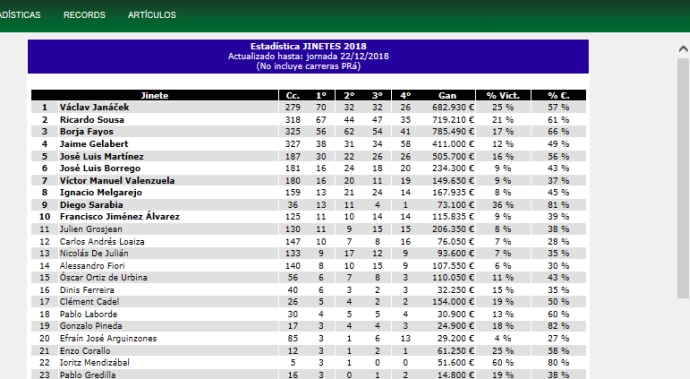Open the ARTÍCULOS menu
The image size is (690, 379).
pyautogui.click(x=152, y=15)
